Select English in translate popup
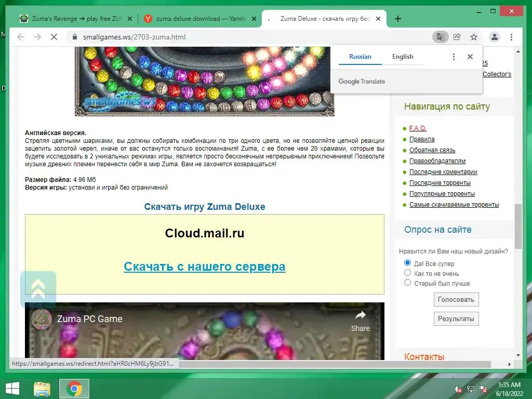The height and width of the screenshot is (399, 532). tap(403, 57)
